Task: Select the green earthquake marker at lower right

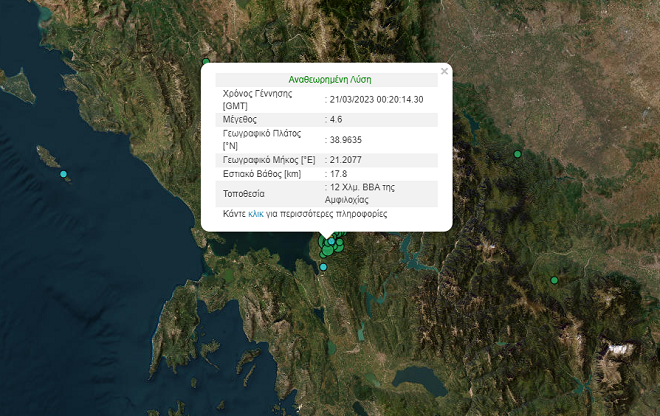Action: [553, 280]
